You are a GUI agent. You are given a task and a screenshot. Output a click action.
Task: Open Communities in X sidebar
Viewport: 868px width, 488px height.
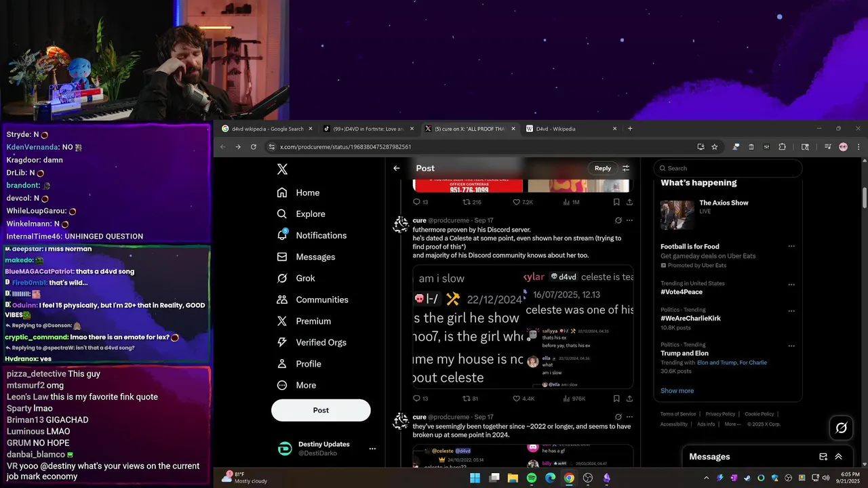click(312, 300)
